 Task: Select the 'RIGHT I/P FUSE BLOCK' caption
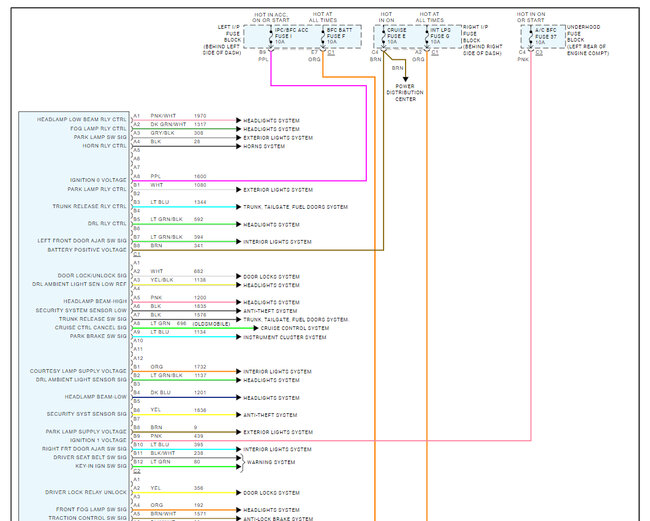click(475, 34)
